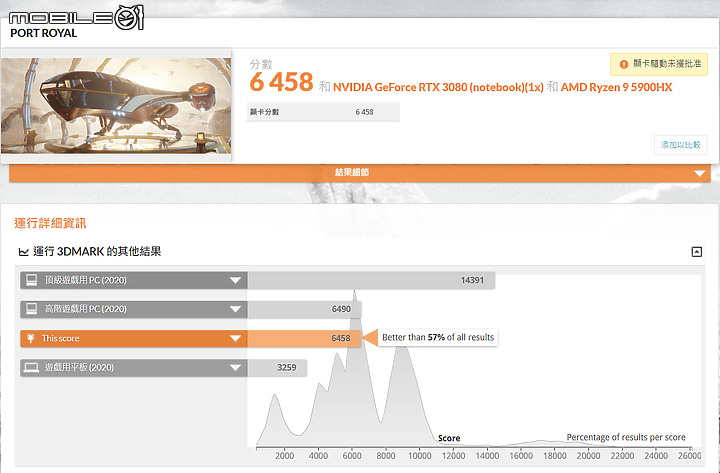Click the This score label
This screenshot has width=720, height=473.
tap(61, 338)
